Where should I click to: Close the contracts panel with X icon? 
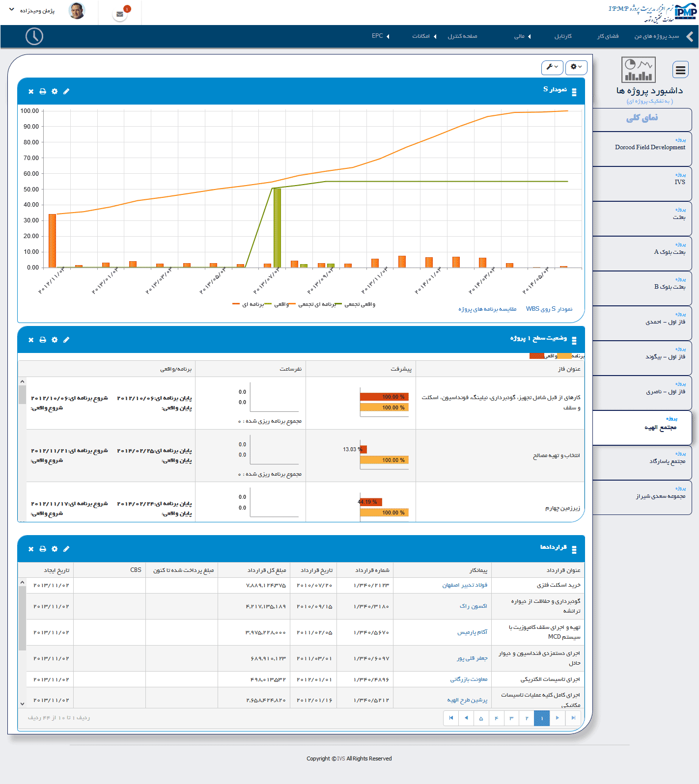[x=31, y=549]
